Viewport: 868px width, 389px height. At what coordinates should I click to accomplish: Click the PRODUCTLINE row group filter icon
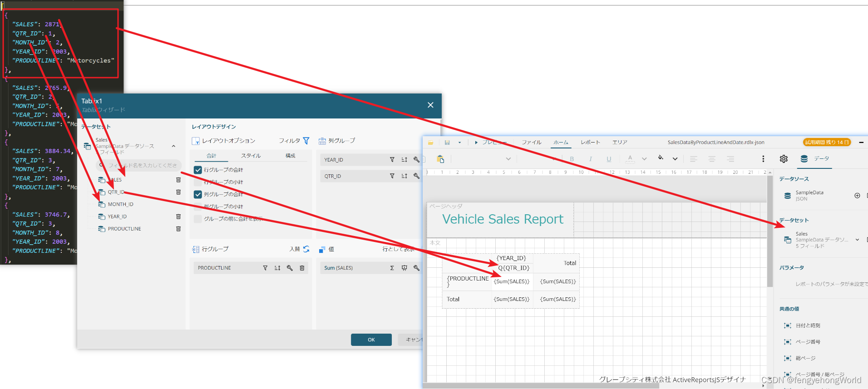tap(265, 268)
